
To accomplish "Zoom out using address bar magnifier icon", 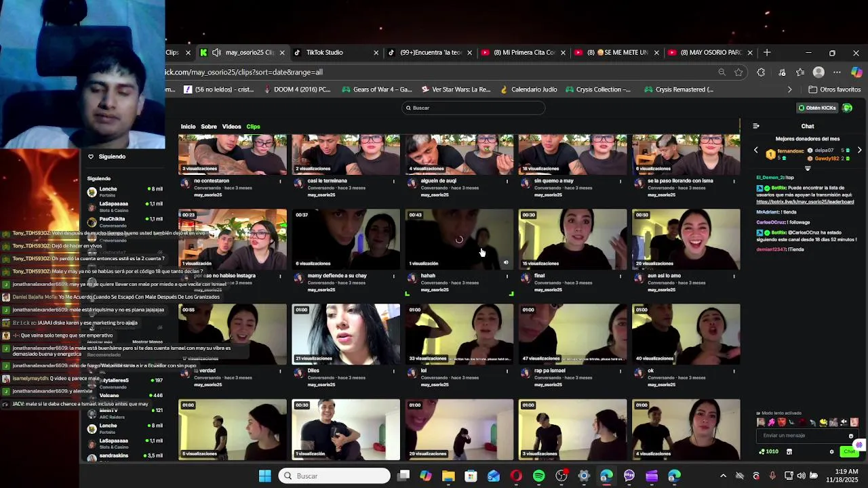I will click(x=722, y=73).
